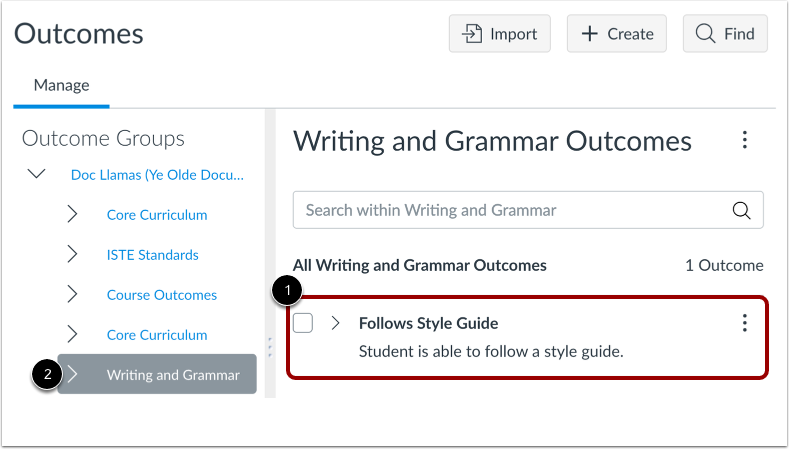Expand the Course Outcomes group chevron
The height and width of the screenshot is (449, 789).
coord(72,294)
